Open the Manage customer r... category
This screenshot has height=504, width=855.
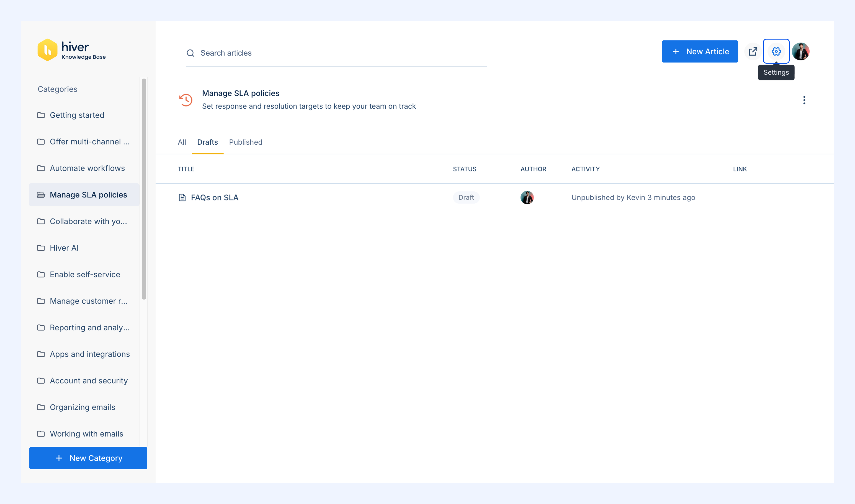point(84,301)
